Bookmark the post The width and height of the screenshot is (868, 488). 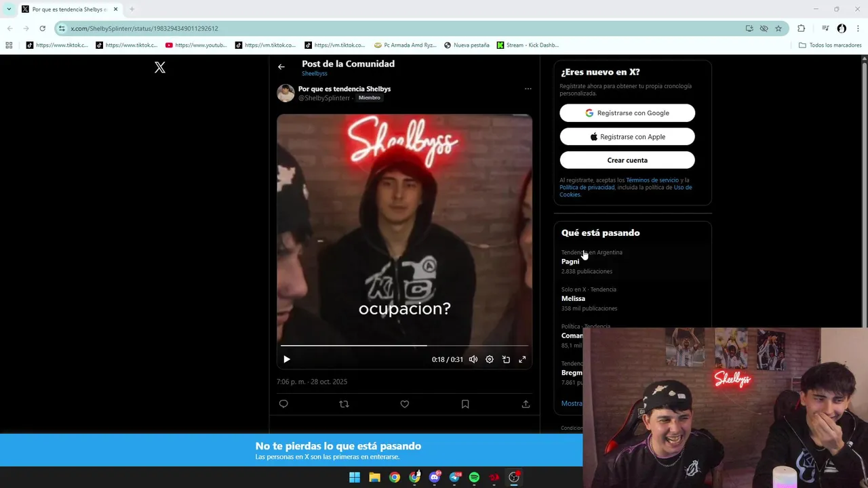tap(465, 404)
